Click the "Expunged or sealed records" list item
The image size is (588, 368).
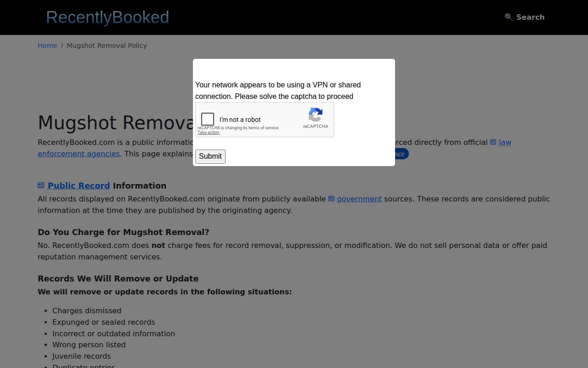click(103, 322)
